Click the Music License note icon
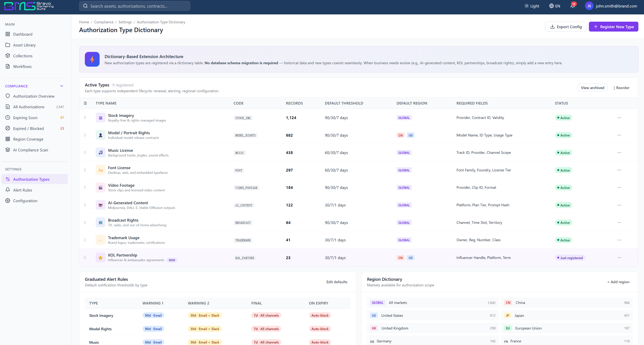 101,153
